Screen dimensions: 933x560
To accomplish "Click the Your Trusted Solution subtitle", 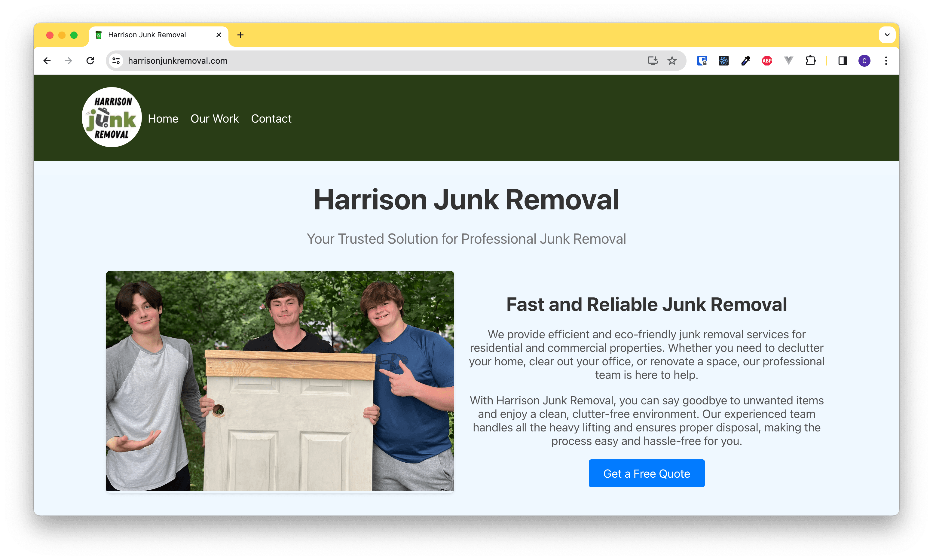I will coord(466,239).
